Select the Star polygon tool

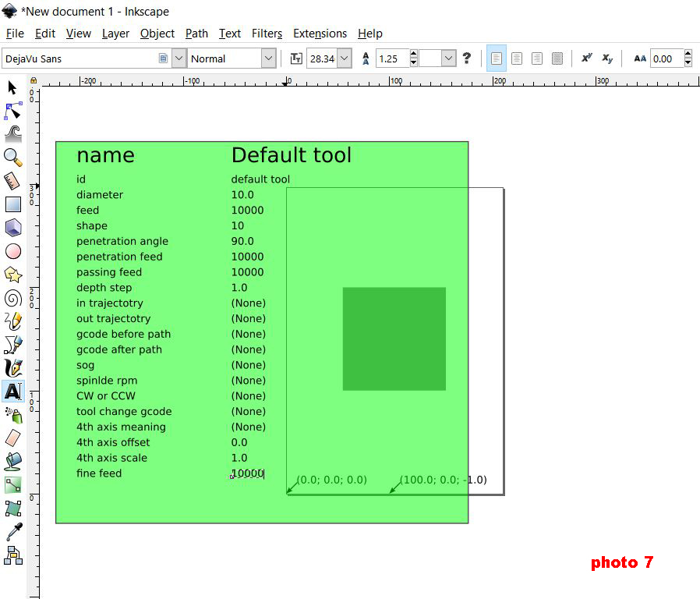pos(13,275)
